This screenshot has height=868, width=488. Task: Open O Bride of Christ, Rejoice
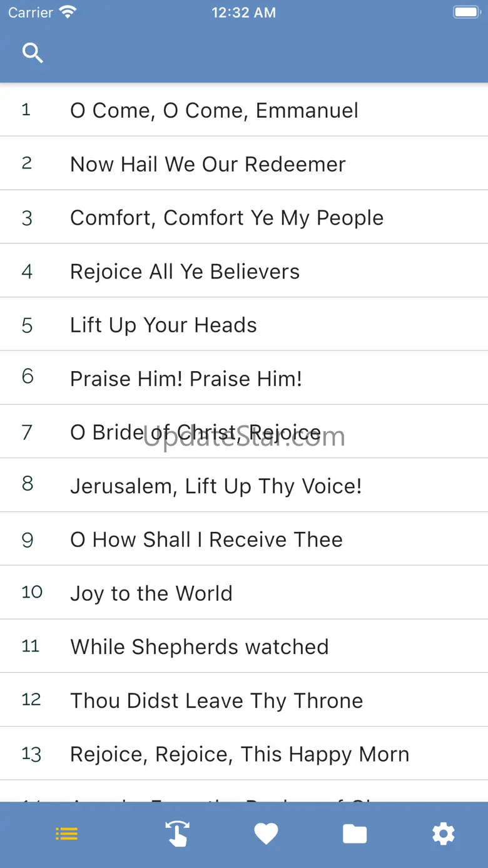[x=195, y=432]
